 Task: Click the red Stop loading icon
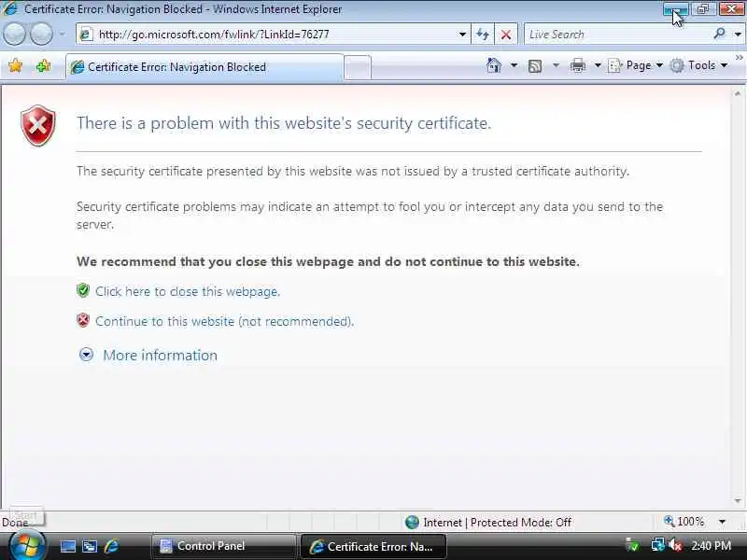pos(506,35)
